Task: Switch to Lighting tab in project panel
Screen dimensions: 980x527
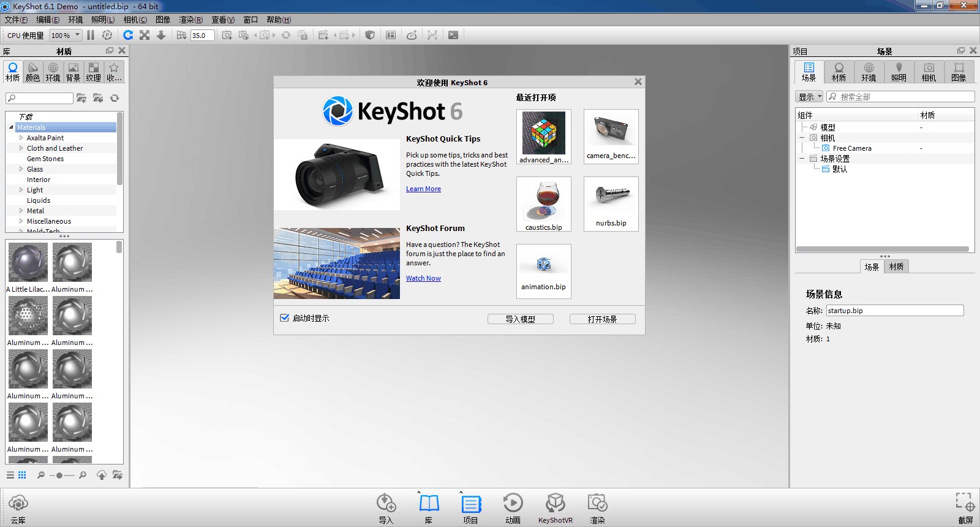Action: coord(899,72)
